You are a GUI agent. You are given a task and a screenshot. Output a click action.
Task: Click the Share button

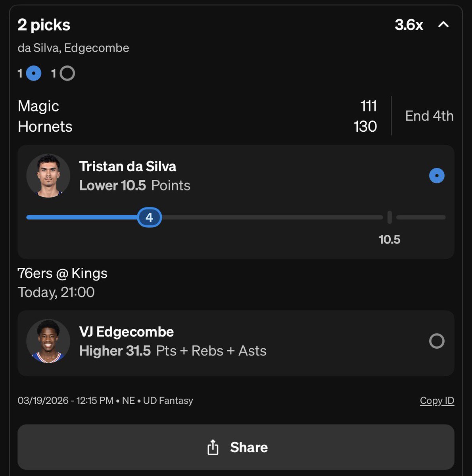236,447
